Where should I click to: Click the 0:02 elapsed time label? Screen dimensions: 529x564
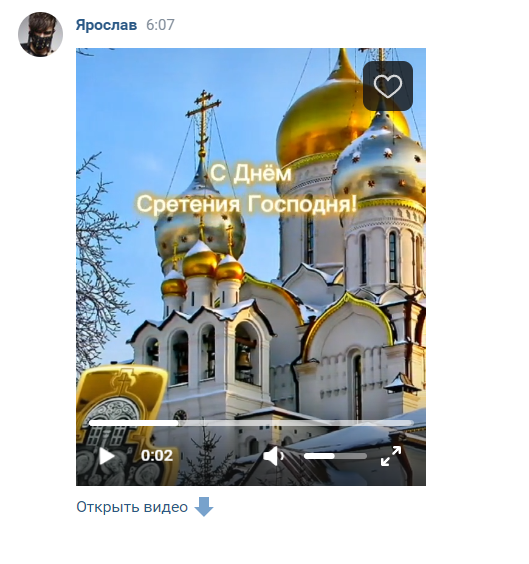tap(157, 456)
